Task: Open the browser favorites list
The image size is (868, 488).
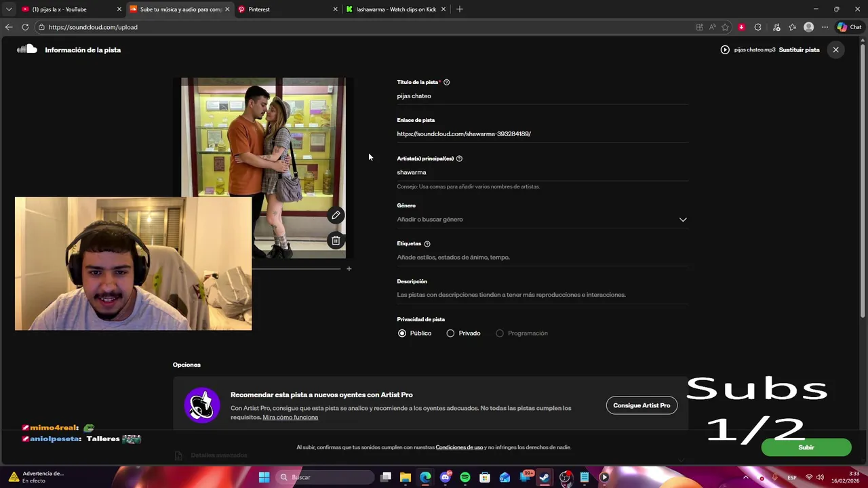Action: [x=792, y=27]
